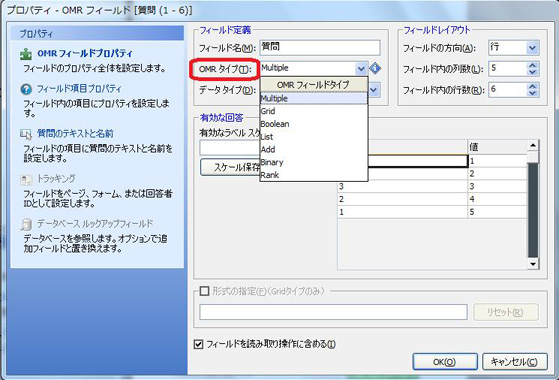Open the フィールドの方向 dropdown
The width and height of the screenshot is (559, 380).
tap(532, 48)
